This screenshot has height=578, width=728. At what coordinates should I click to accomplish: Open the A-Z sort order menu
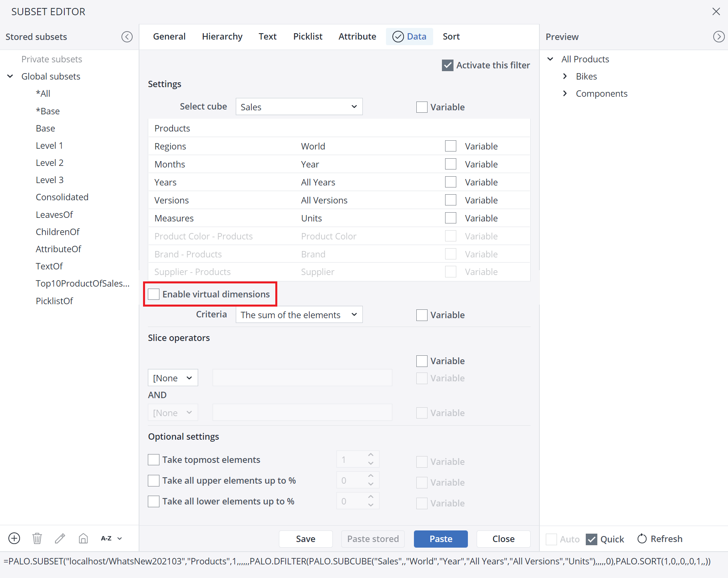pos(111,538)
